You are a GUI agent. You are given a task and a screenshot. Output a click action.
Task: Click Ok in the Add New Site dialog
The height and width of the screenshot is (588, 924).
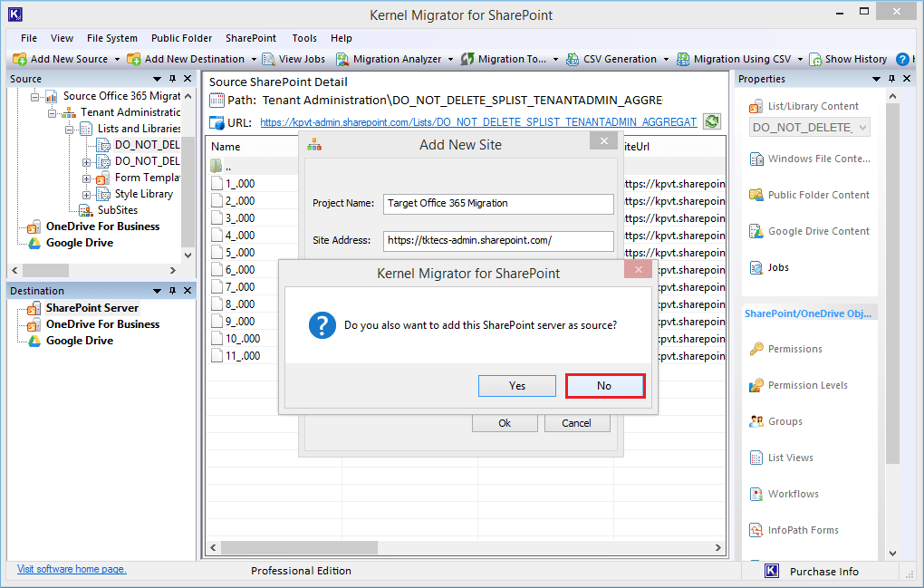click(505, 423)
